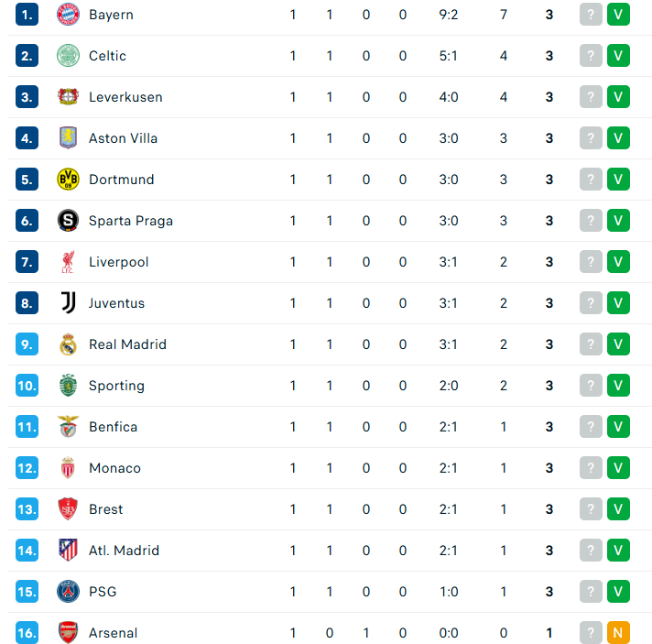Click the Real Madrid crest
The image size is (652, 644).
coord(68,344)
